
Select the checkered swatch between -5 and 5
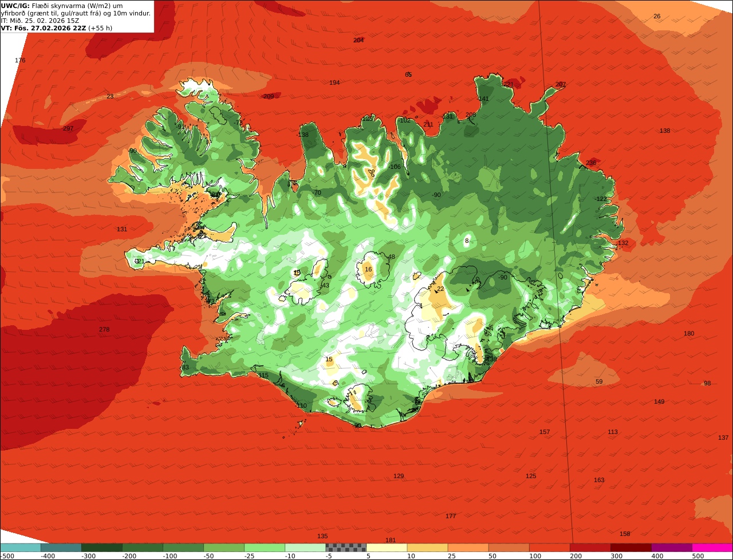345,547
